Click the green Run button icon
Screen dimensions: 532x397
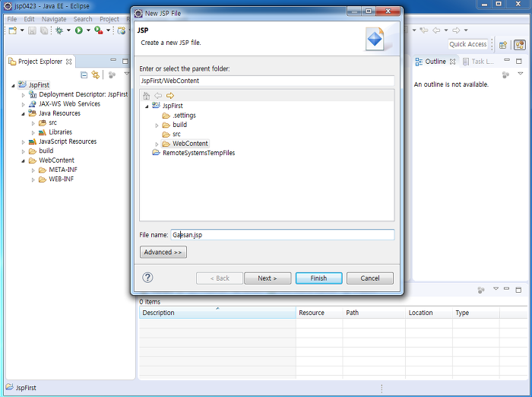point(79,30)
